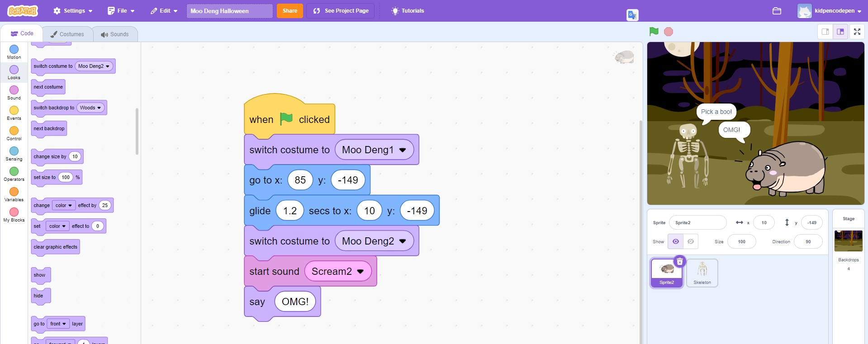Select the Control block category
The height and width of the screenshot is (344, 868).
pyautogui.click(x=14, y=133)
